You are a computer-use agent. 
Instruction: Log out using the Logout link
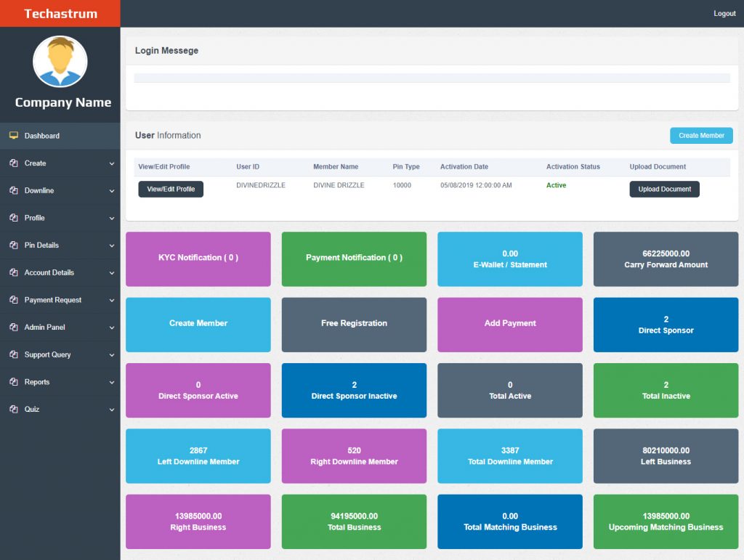tap(724, 14)
